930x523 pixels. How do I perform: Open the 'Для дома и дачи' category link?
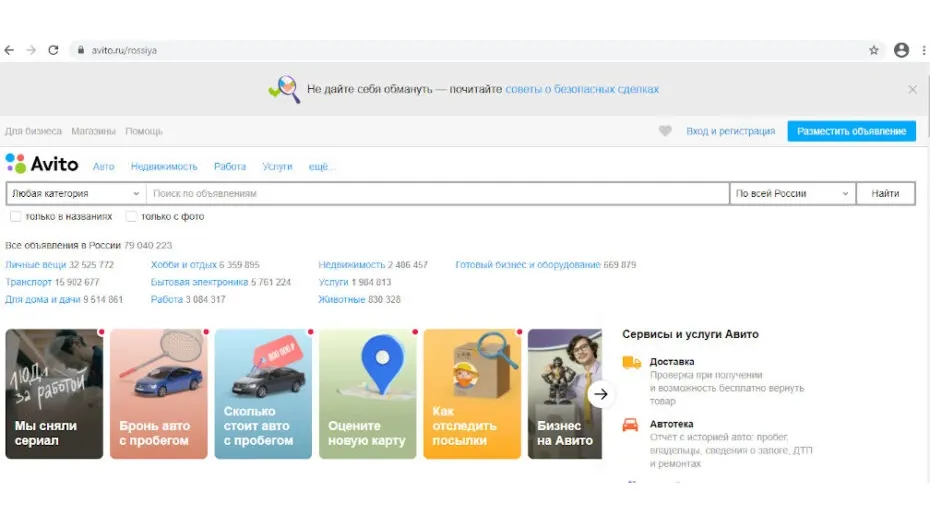[43, 299]
